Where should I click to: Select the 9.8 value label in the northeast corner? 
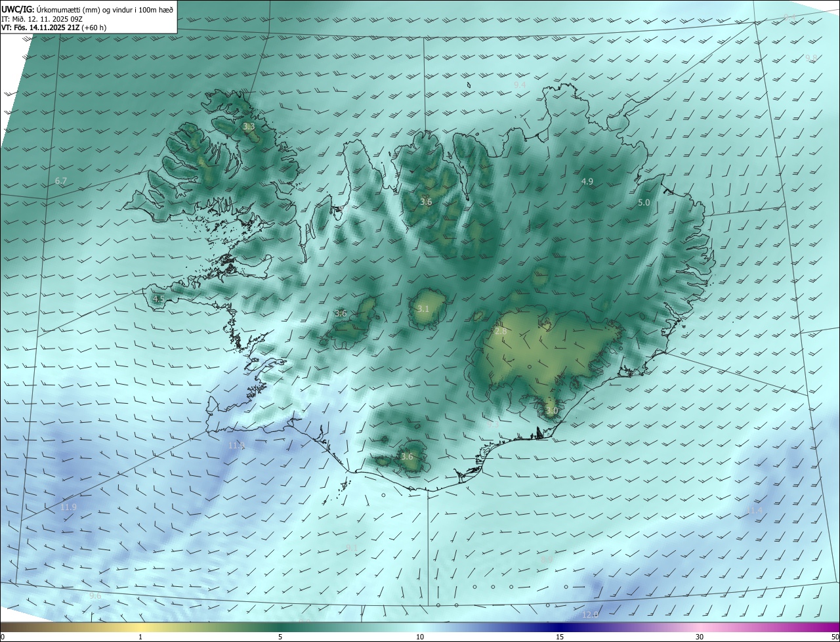(x=812, y=58)
